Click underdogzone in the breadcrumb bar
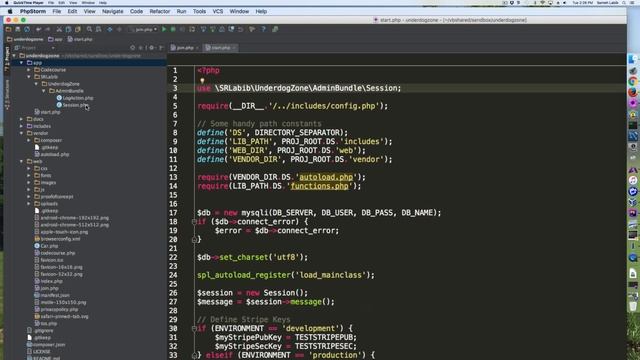This screenshot has width=640, height=360. tap(25, 40)
